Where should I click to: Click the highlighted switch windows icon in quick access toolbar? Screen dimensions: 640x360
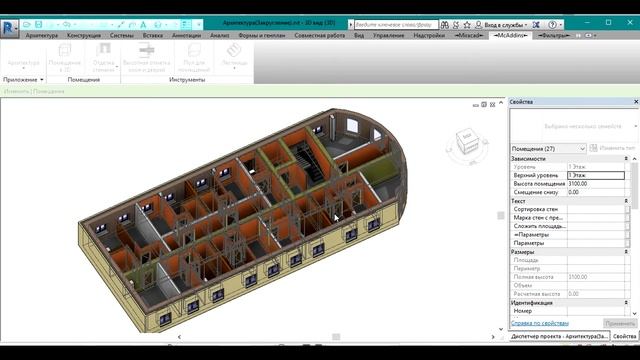point(186,24)
